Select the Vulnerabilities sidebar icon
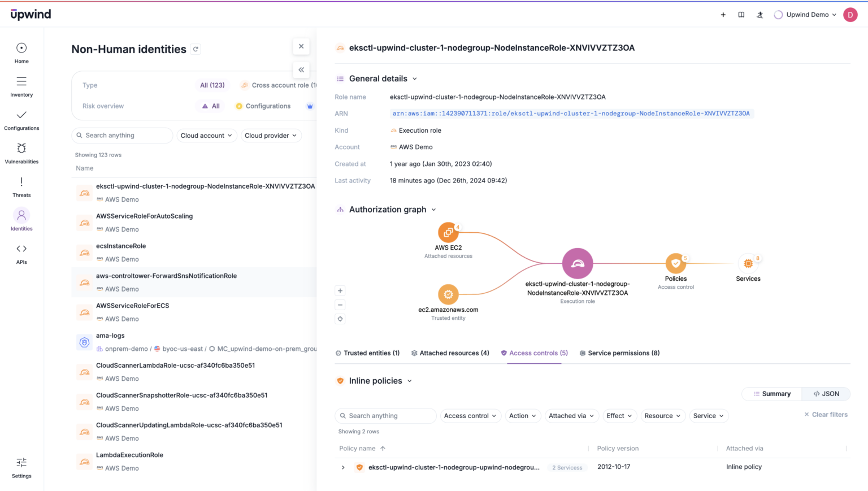 pyautogui.click(x=21, y=153)
